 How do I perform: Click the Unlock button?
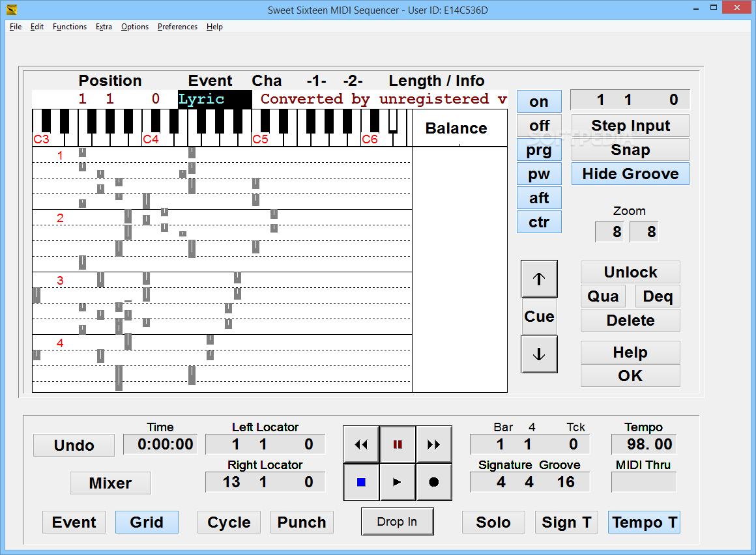[x=630, y=272]
